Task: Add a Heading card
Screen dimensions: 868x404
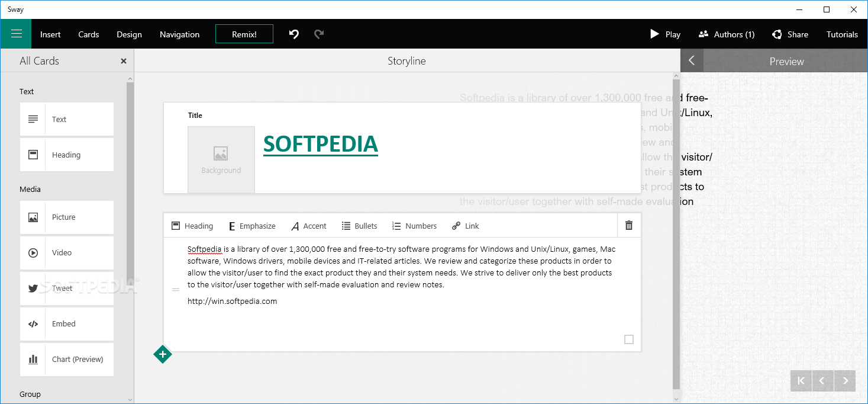Action: [x=67, y=155]
